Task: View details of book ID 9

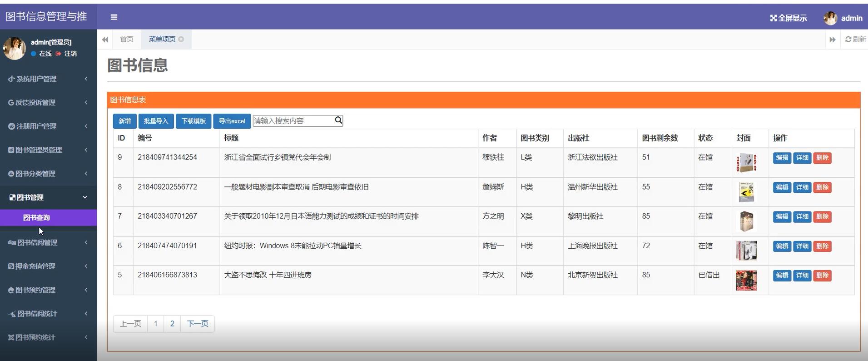Action: point(802,158)
